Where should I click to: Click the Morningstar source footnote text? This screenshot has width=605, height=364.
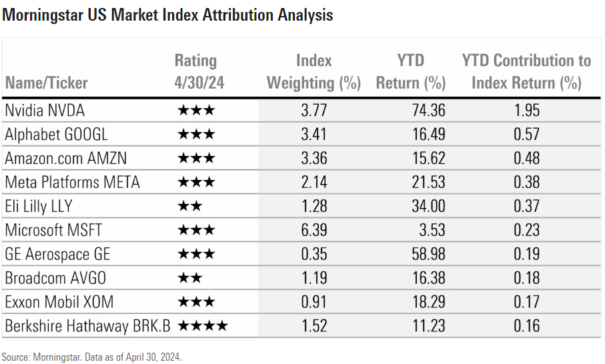tap(91, 357)
